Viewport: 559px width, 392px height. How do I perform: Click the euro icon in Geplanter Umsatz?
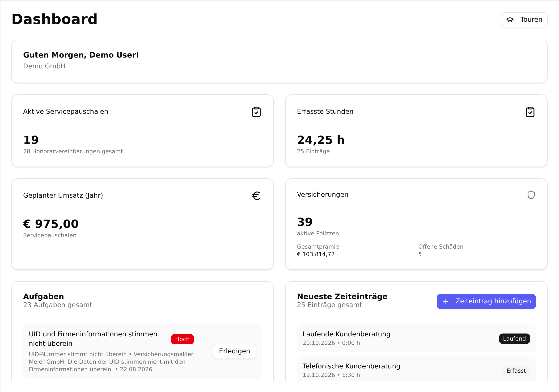coord(256,196)
